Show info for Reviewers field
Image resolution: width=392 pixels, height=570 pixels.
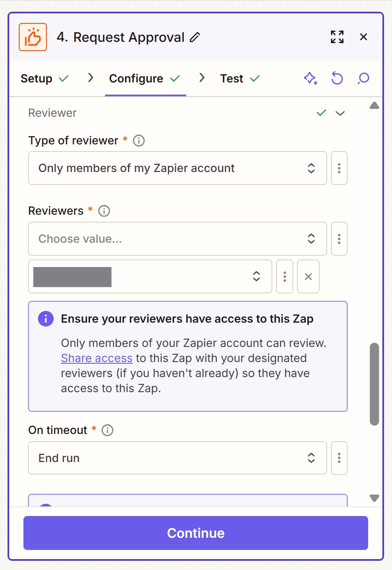pos(104,211)
